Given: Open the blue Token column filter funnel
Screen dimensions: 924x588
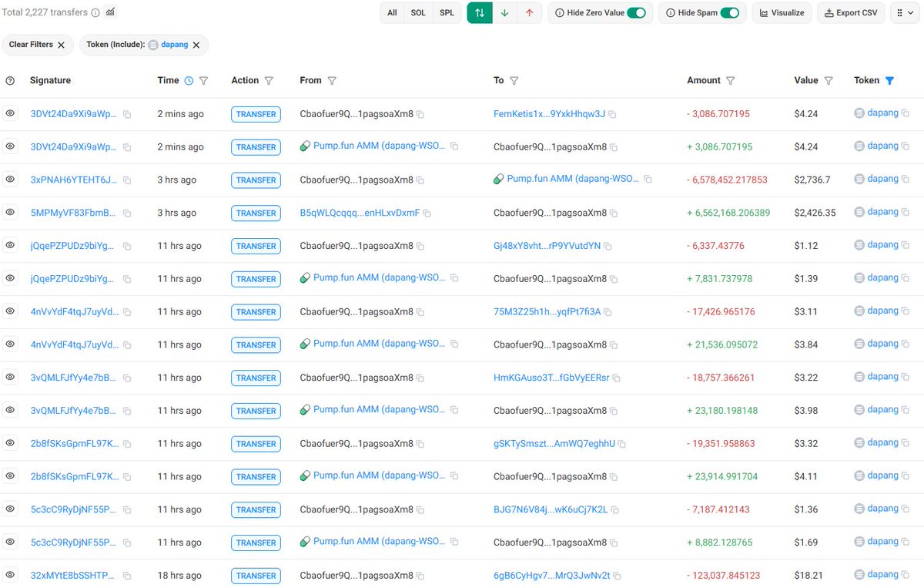Looking at the screenshot, I should coord(891,80).
